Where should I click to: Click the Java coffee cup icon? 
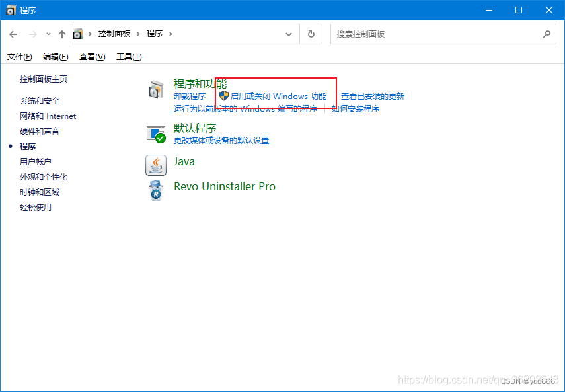point(156,165)
